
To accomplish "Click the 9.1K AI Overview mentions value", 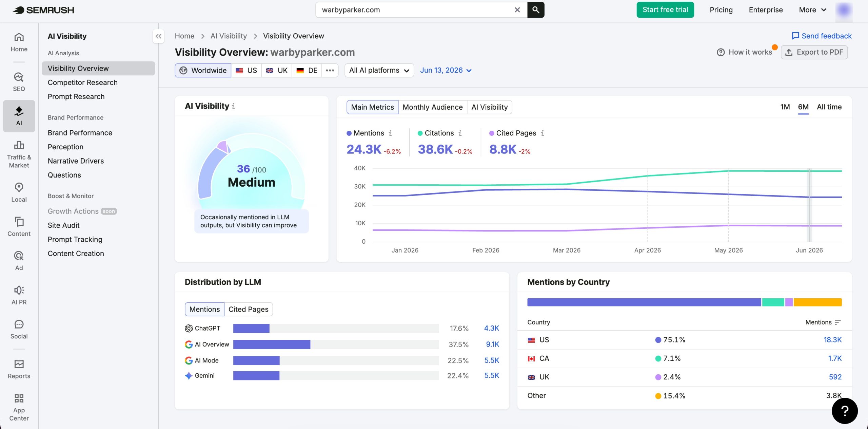I will (492, 344).
